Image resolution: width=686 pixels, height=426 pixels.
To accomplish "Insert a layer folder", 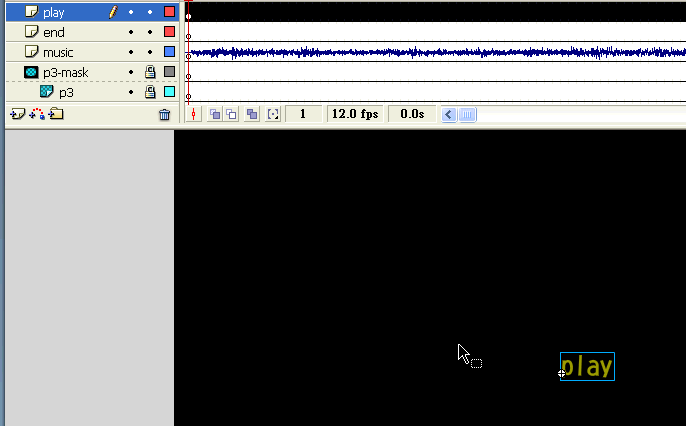I will (x=56, y=114).
